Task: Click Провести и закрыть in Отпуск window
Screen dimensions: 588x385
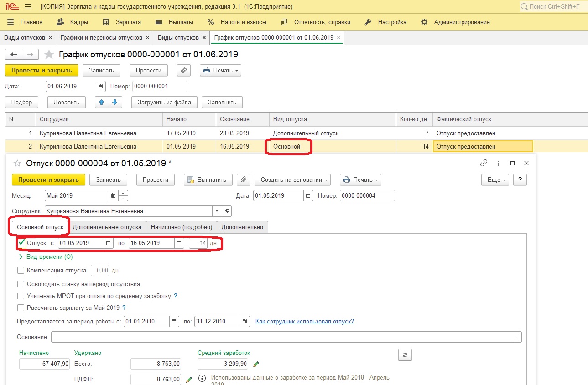Action: tap(48, 180)
